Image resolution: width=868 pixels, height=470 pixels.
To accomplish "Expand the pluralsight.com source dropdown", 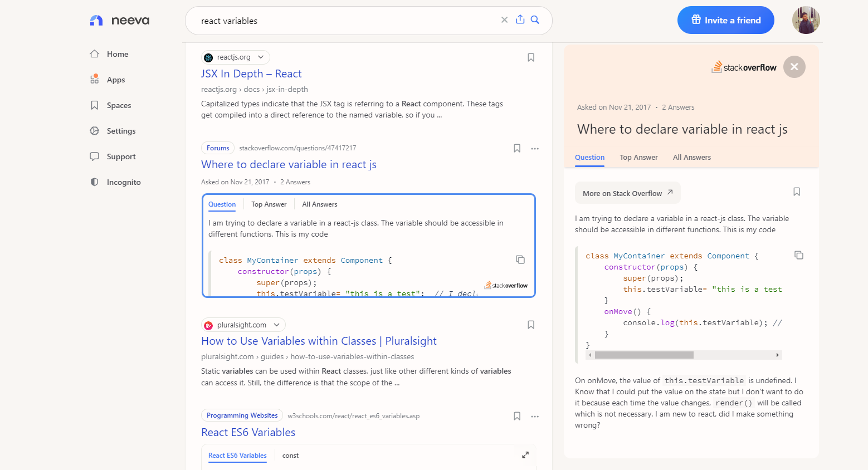I will coord(276,325).
